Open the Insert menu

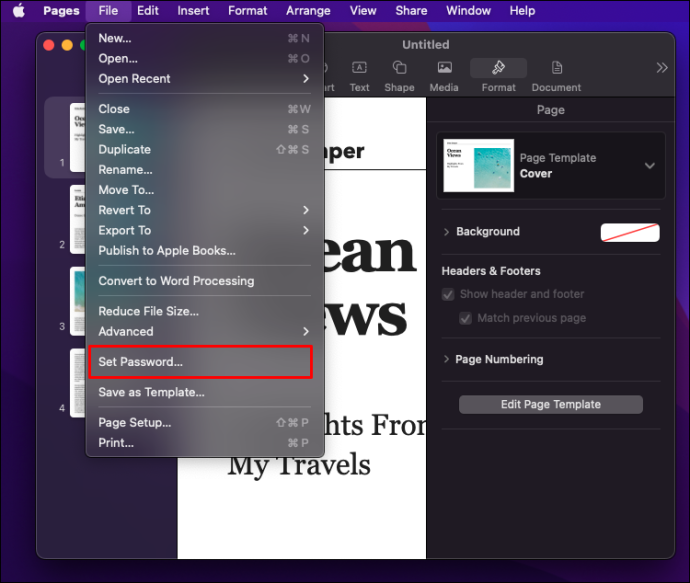click(193, 11)
